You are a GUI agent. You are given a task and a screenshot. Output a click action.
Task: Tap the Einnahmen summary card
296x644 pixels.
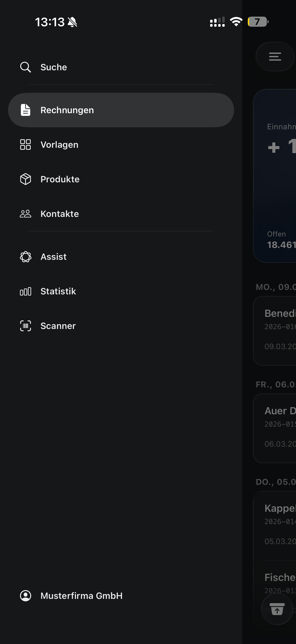pyautogui.click(x=275, y=176)
